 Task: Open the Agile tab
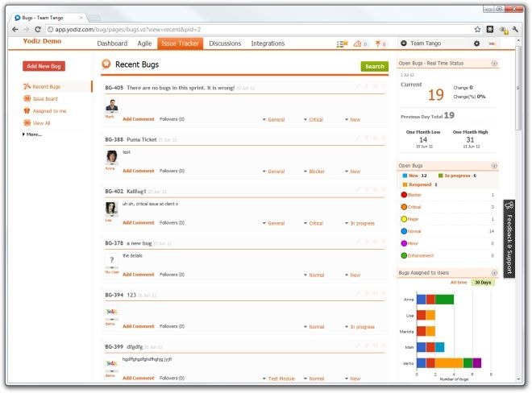(x=144, y=43)
